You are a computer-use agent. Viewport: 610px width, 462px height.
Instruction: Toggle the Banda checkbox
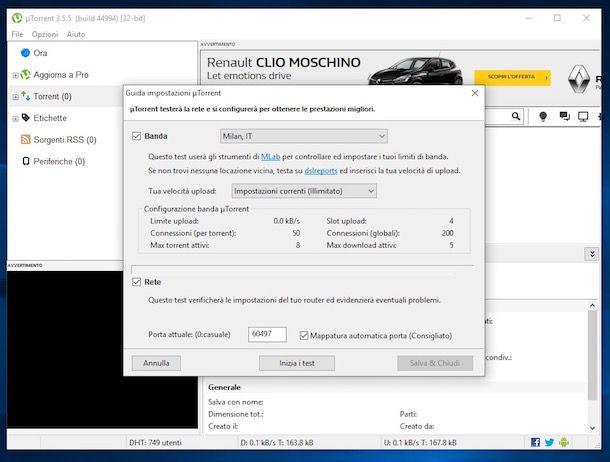click(x=136, y=136)
